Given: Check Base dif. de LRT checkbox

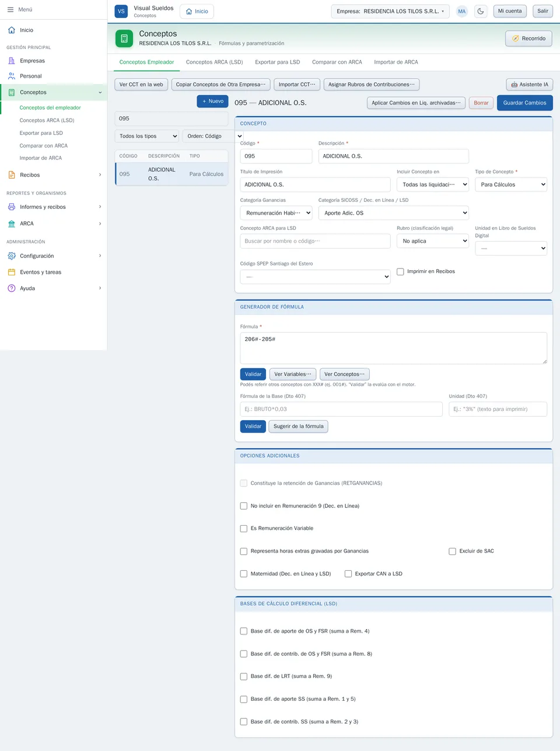Looking at the screenshot, I should [x=244, y=676].
